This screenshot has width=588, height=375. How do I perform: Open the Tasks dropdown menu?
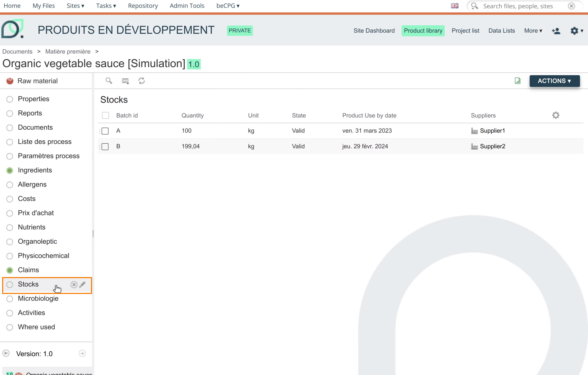point(106,6)
